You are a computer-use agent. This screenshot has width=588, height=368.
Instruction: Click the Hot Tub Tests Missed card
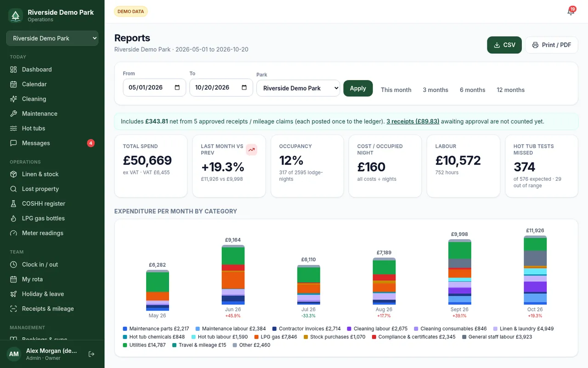pyautogui.click(x=542, y=166)
